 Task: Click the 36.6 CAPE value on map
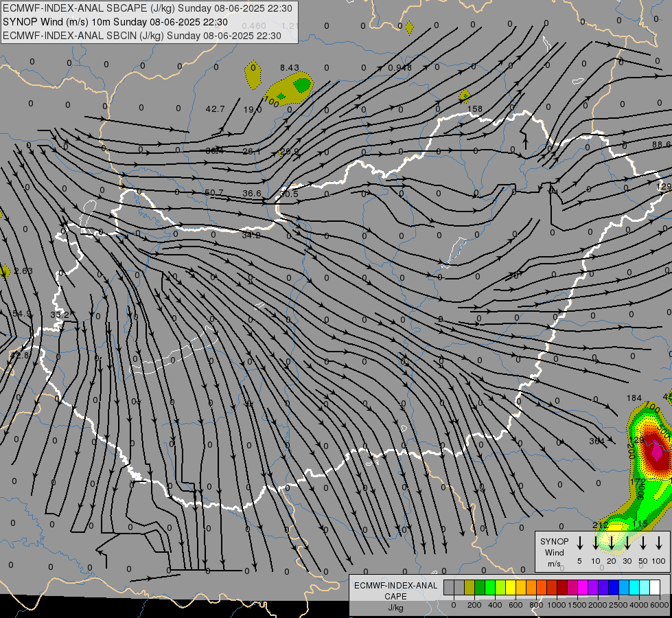(x=252, y=194)
